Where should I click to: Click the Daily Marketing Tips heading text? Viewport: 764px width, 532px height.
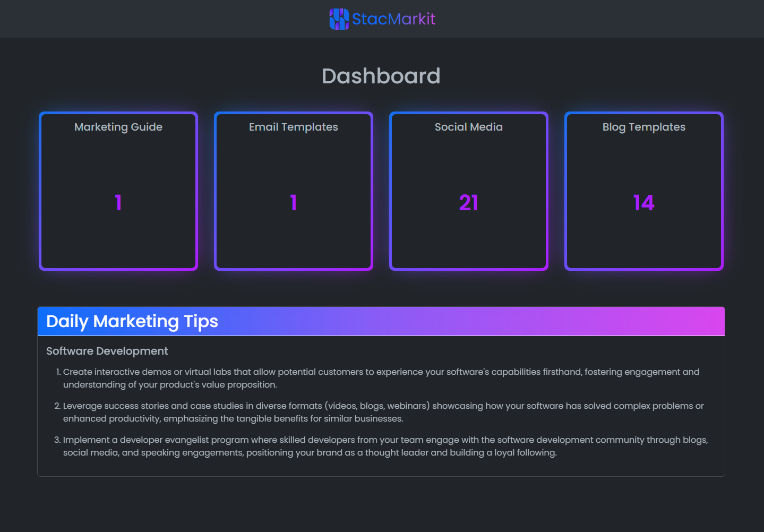click(x=132, y=321)
